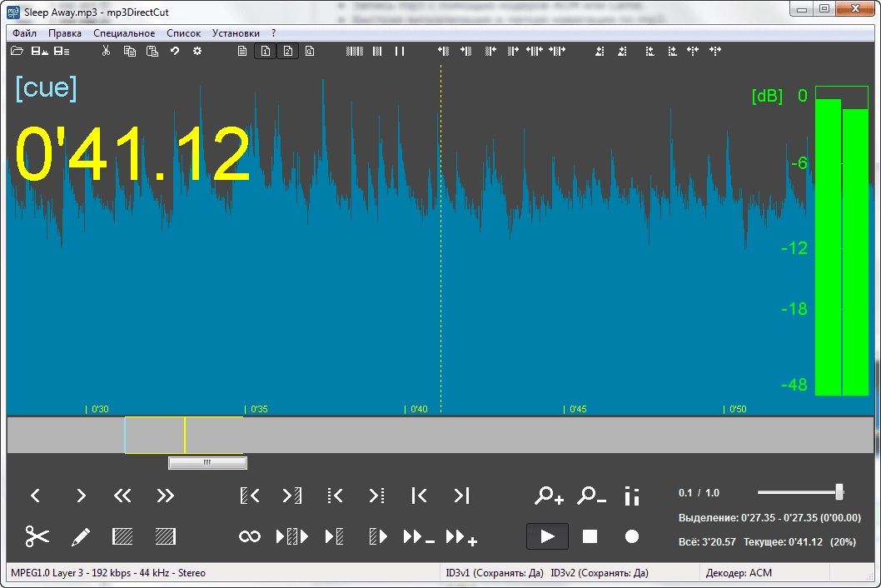Click the 'Текущее: 0'41.12' position text
This screenshot has width=881, height=588.
783,542
